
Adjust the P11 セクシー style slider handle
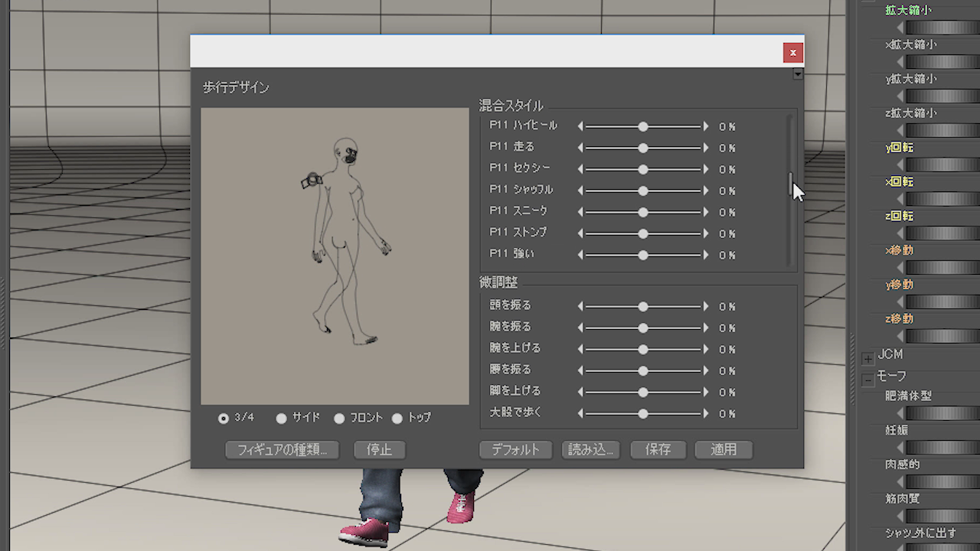click(642, 169)
